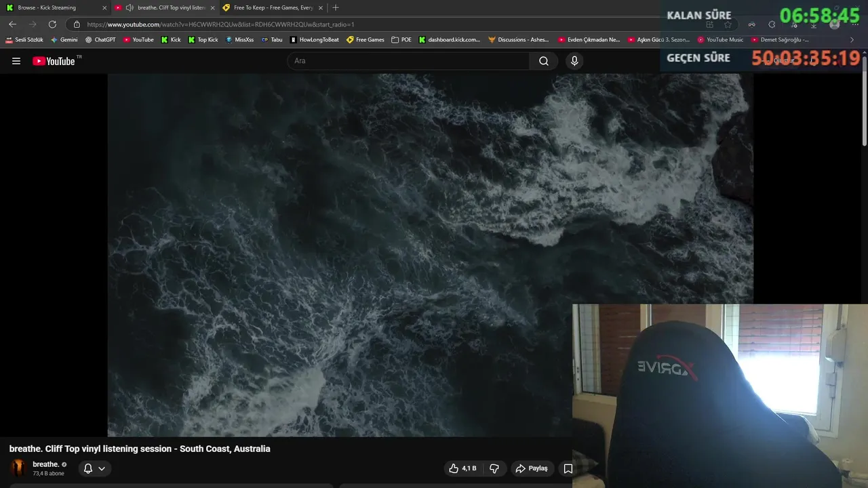Click the notification bell for breathe. channel
Screen dimensions: 868x488
[88, 468]
